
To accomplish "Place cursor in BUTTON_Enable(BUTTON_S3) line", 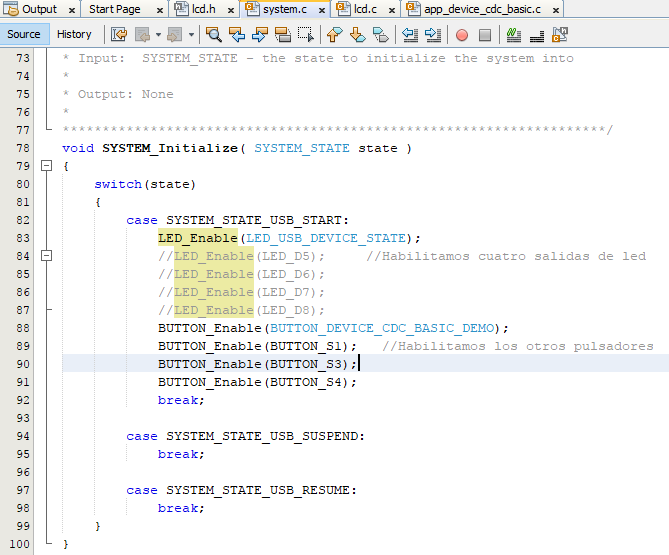I will click(257, 364).
